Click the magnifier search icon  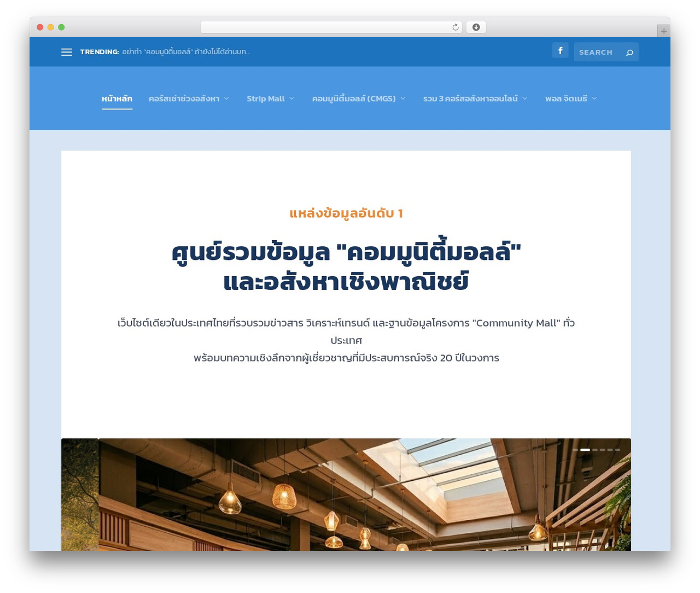(x=629, y=53)
